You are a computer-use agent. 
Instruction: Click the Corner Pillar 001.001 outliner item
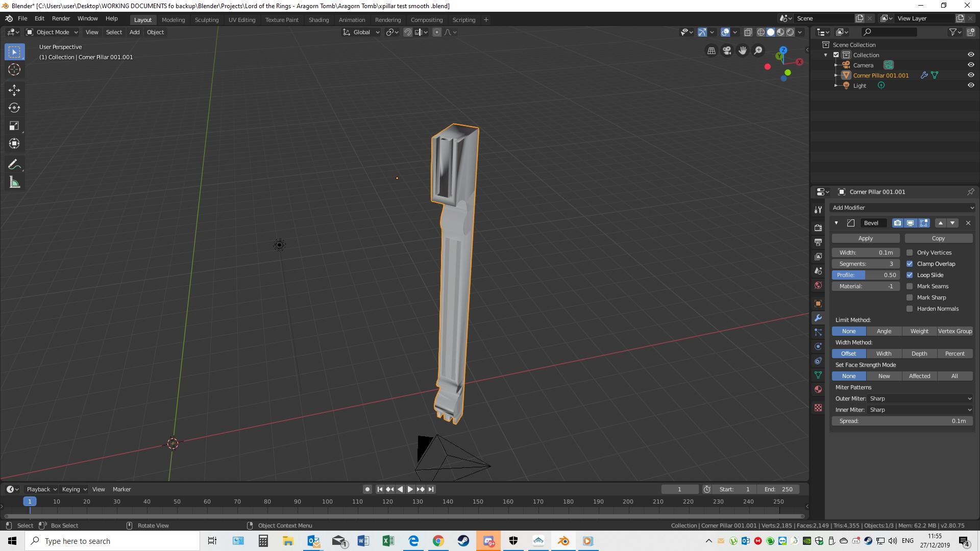[x=880, y=74]
